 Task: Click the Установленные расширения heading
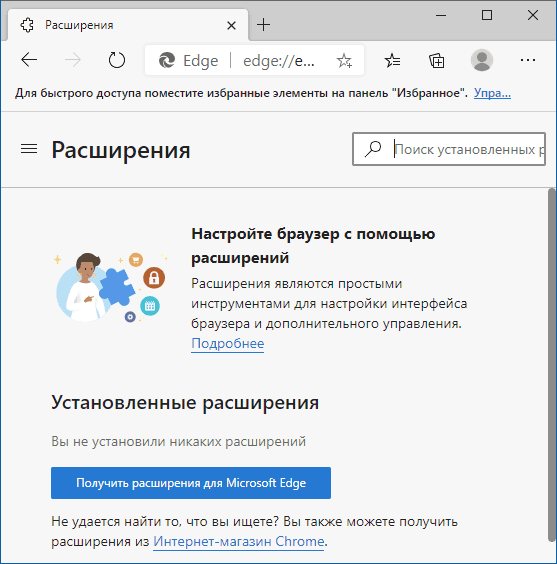pos(185,402)
